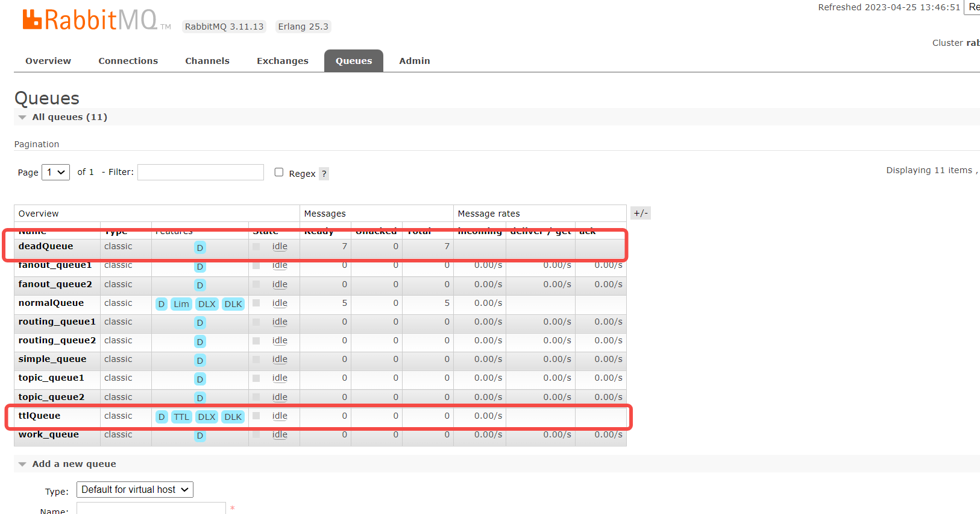Click the D badge in the routing_queue2 row
This screenshot has width=980, height=514.
coord(200,341)
